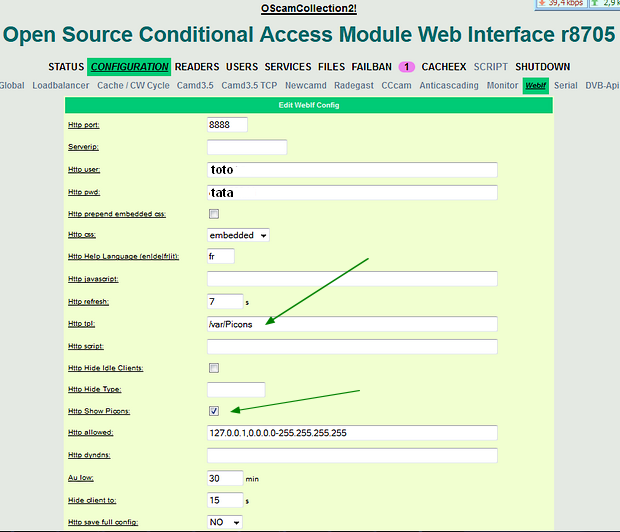Switch to the CCcam config tab

397,86
